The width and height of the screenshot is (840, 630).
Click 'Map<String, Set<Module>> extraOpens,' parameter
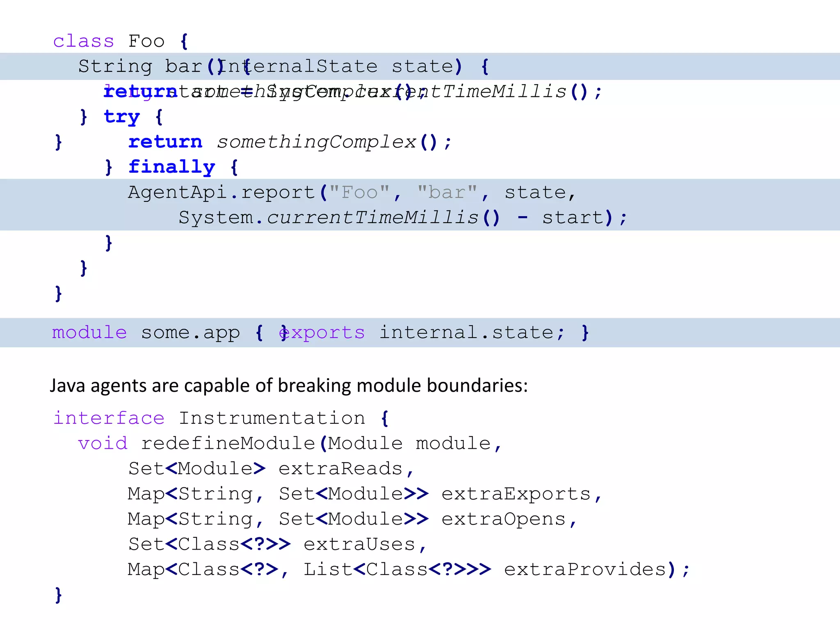point(352,519)
